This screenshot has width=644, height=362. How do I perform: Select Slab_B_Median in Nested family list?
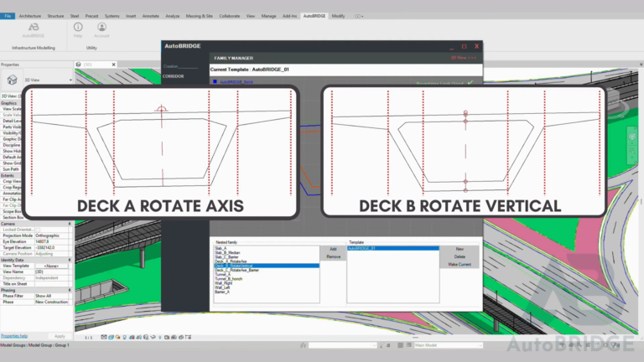pyautogui.click(x=227, y=253)
